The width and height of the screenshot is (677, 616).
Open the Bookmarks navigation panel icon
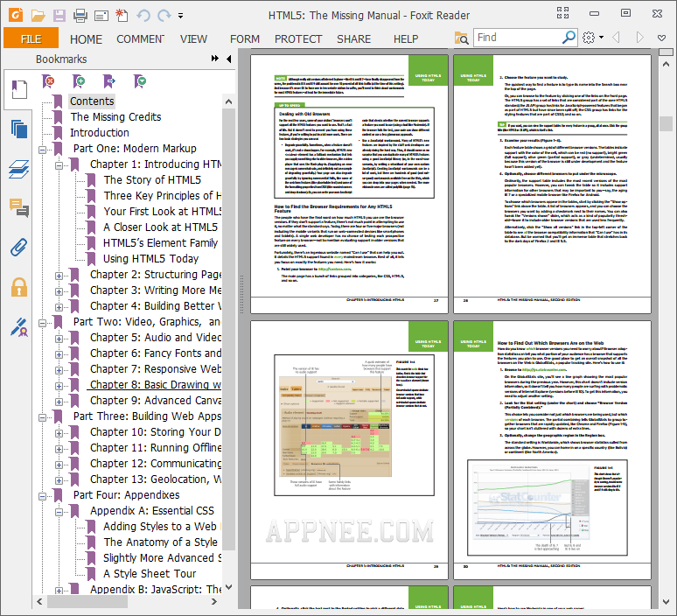pyautogui.click(x=18, y=89)
